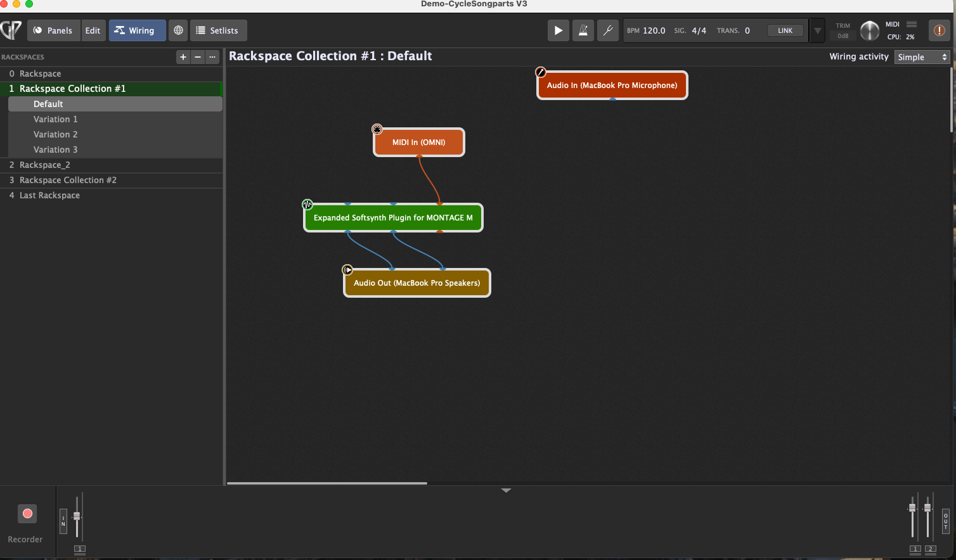The image size is (956, 560).
Task: Click the globe icon in toolbar
Action: coord(178,30)
